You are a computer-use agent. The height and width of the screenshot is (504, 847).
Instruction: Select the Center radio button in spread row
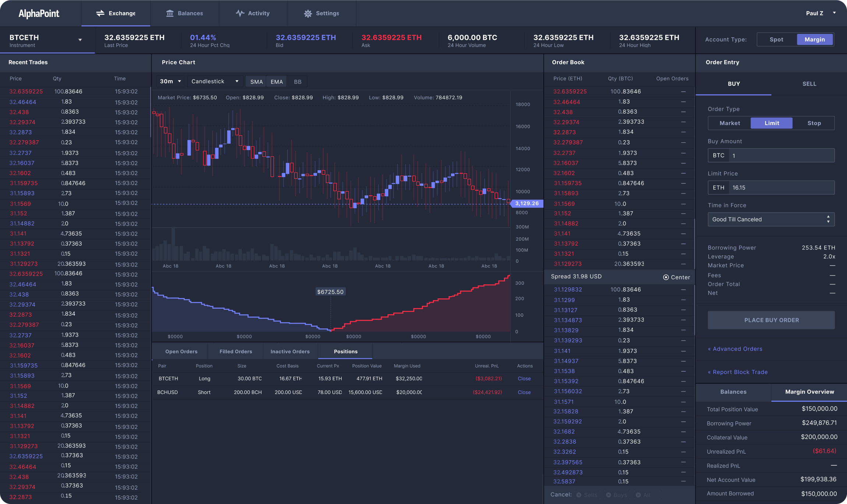[666, 277]
